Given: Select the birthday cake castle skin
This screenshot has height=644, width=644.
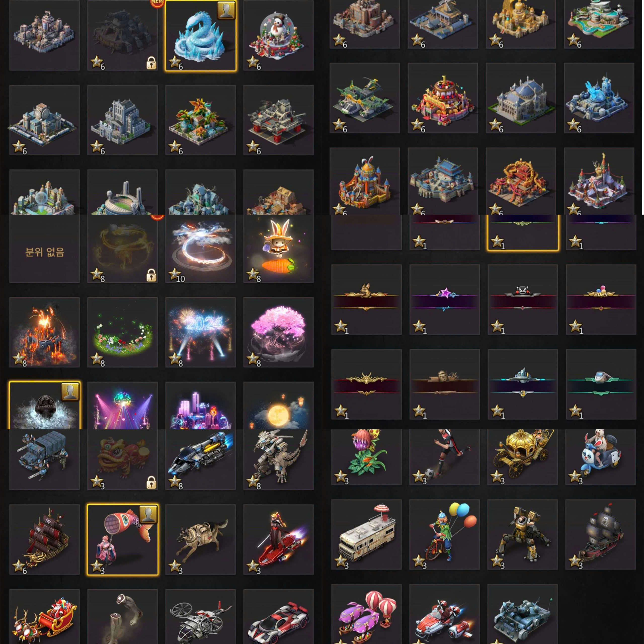Looking at the screenshot, I should coord(443,98).
